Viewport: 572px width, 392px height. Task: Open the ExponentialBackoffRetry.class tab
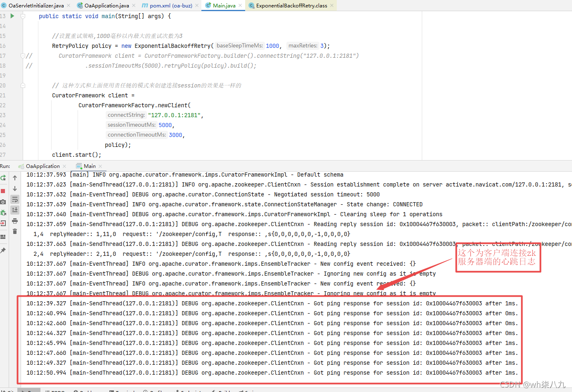pyautogui.click(x=292, y=5)
